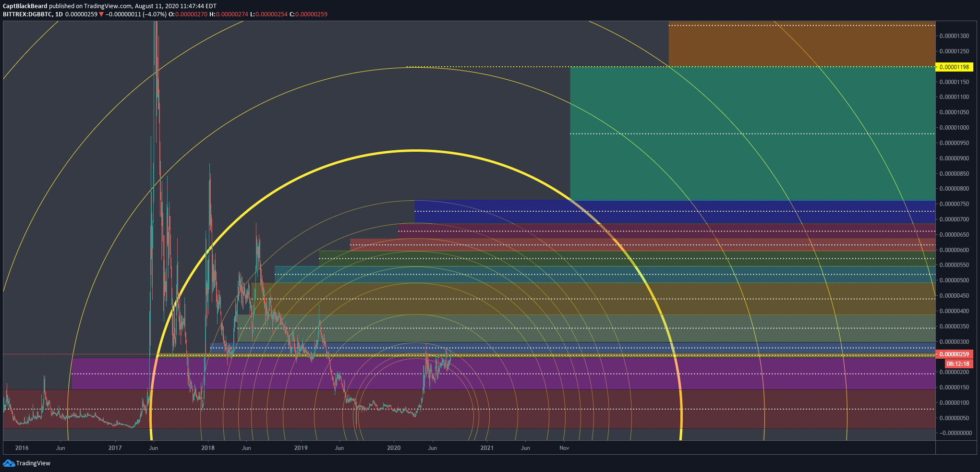Viewport: 980px width, 472px height.
Task: Click the CaptBlackBeard author name
Action: [25, 6]
